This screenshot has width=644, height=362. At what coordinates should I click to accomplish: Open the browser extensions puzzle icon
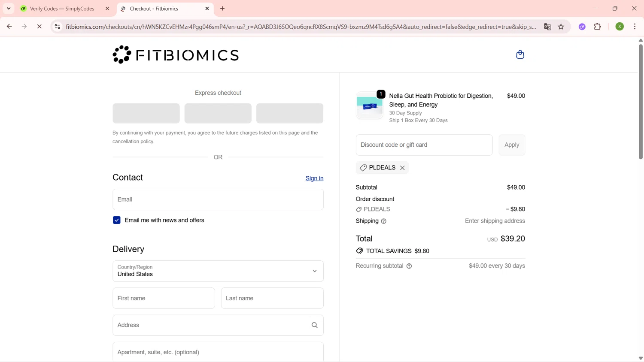tap(597, 27)
